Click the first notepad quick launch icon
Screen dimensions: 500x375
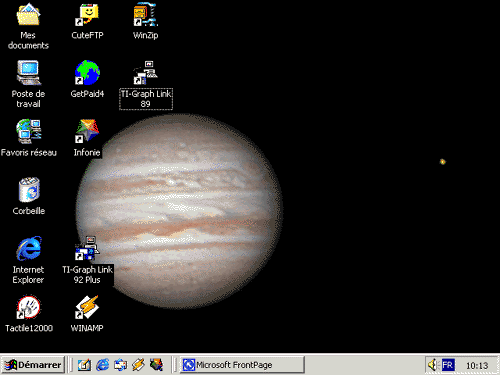(84, 365)
